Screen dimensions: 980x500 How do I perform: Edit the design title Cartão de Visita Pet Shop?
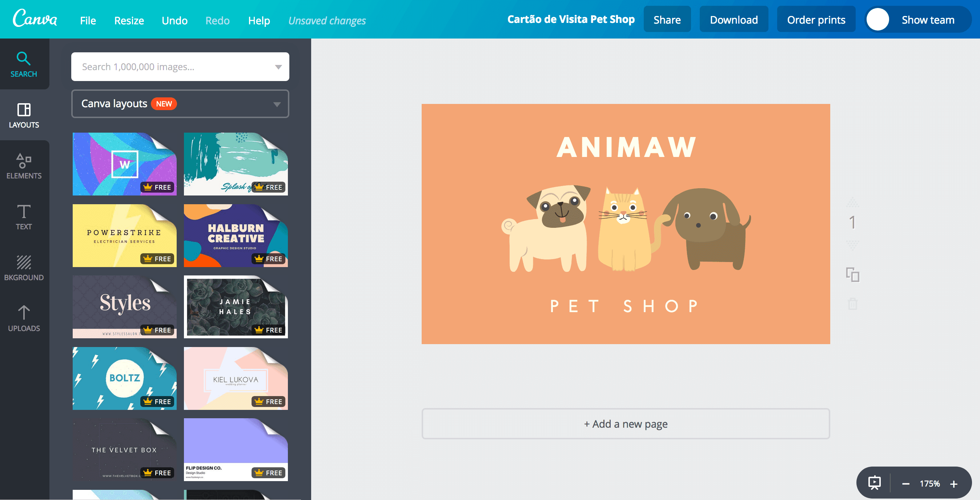(x=571, y=19)
